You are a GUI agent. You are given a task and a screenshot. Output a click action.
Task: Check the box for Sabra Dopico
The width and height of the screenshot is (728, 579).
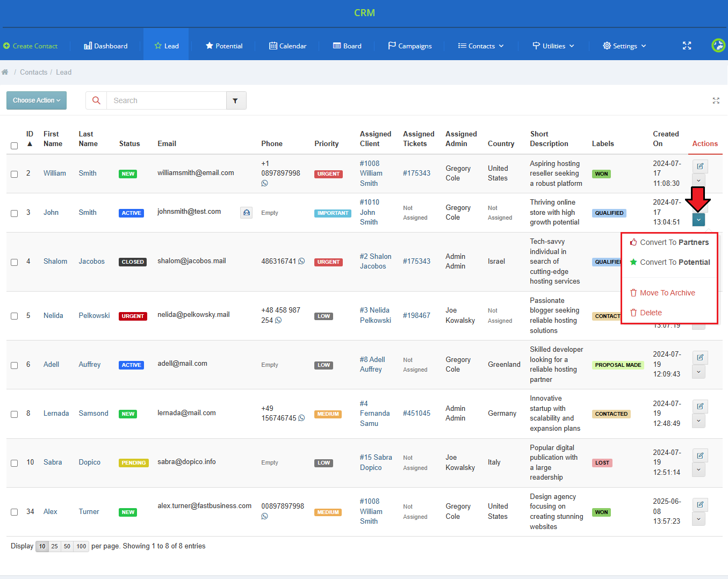(15, 463)
